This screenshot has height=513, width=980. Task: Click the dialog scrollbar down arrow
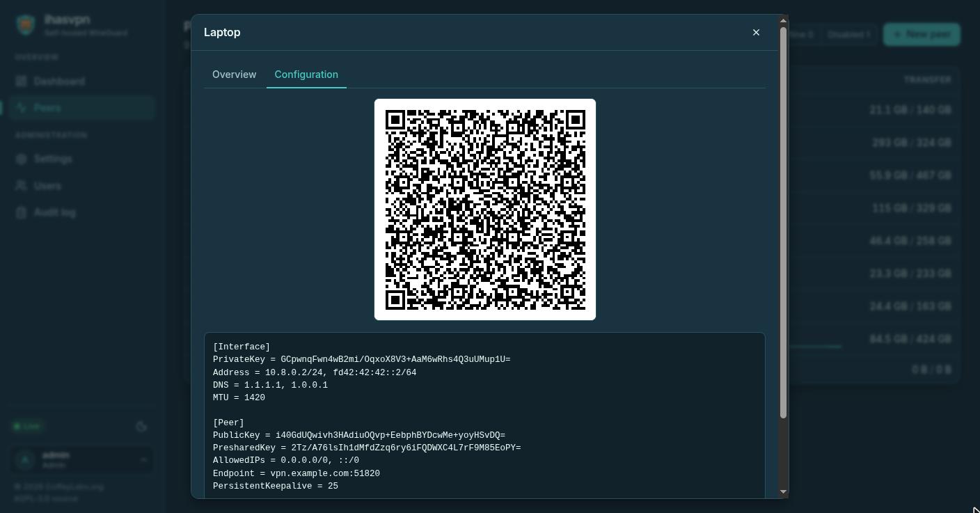tap(783, 492)
